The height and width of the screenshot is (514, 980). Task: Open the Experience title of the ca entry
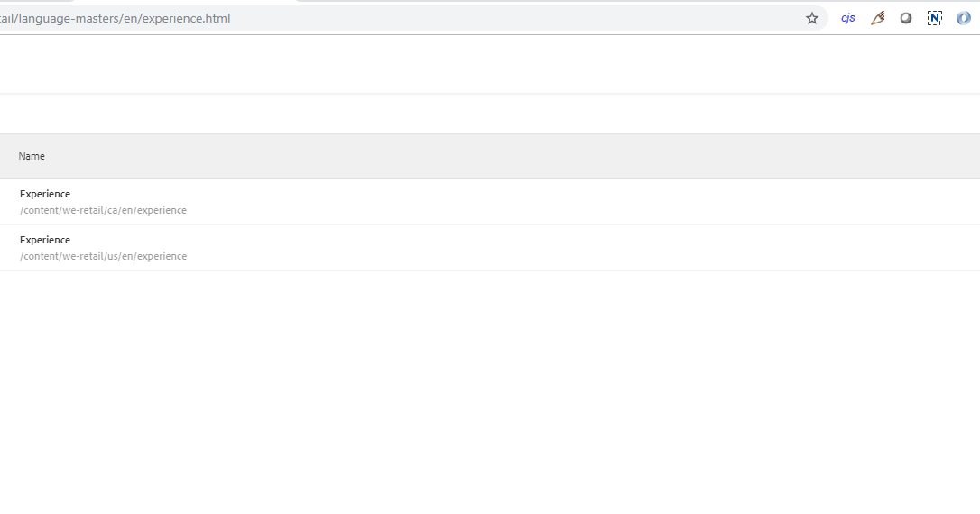45,194
